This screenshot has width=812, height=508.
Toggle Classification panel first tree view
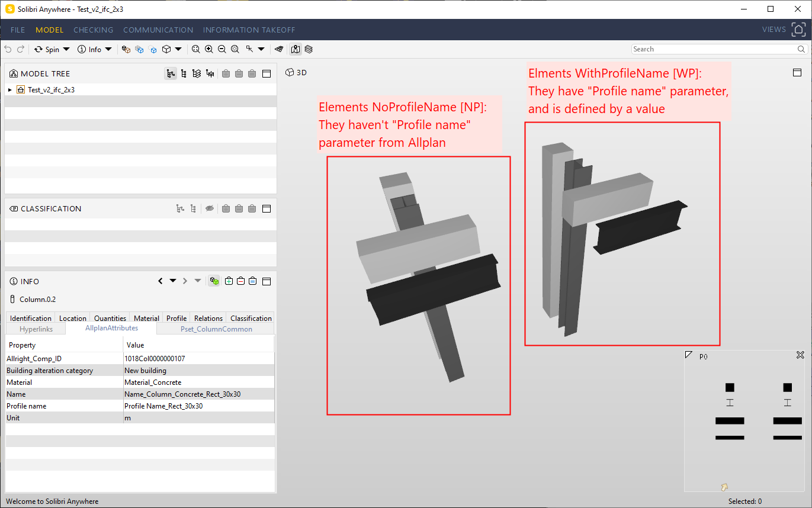coord(180,208)
